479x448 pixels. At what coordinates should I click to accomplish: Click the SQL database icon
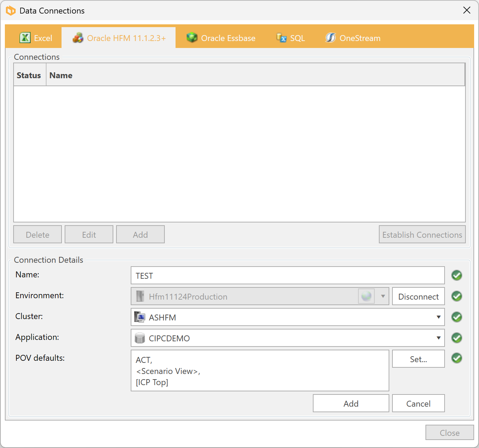pos(281,38)
